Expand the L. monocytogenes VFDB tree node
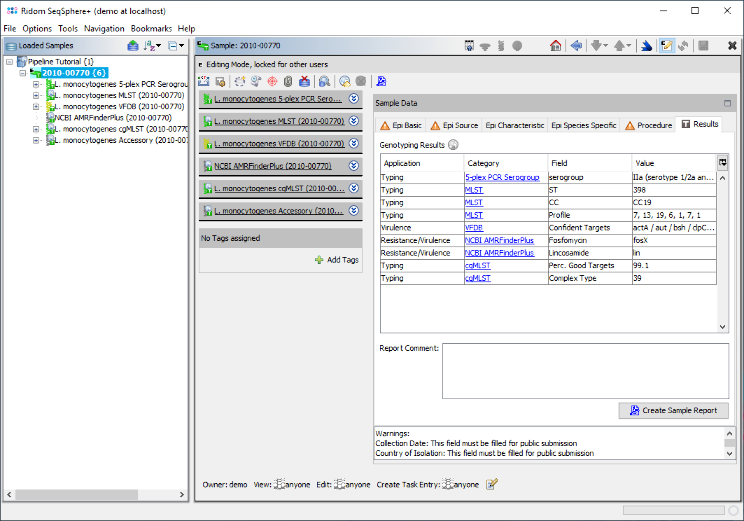This screenshot has height=521, width=744. point(36,107)
